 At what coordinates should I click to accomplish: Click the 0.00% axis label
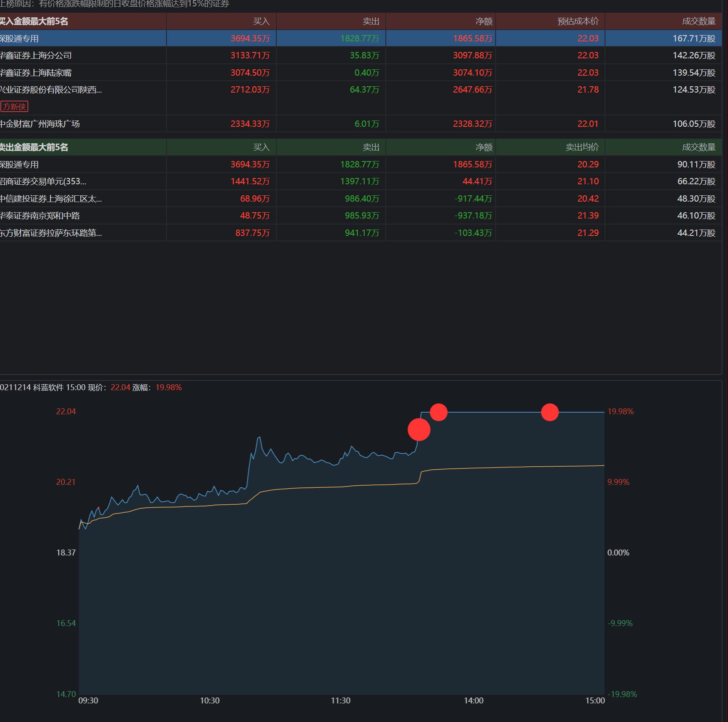619,552
